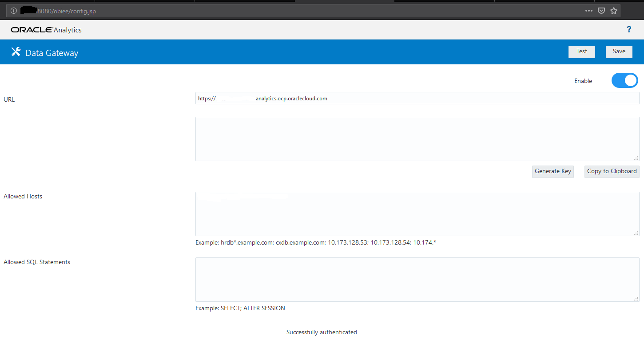The image size is (644, 348).
Task: Copy the key to clipboard
Action: [612, 171]
